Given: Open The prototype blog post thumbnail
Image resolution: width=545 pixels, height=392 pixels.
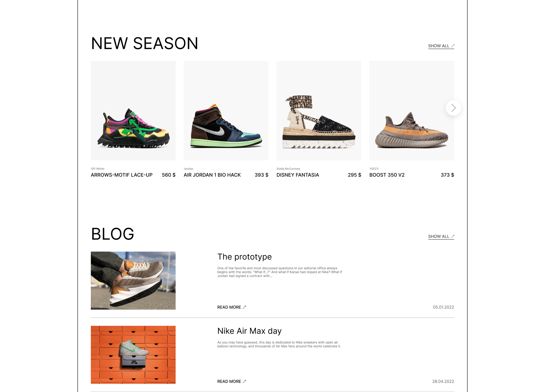Looking at the screenshot, I should [x=133, y=281].
